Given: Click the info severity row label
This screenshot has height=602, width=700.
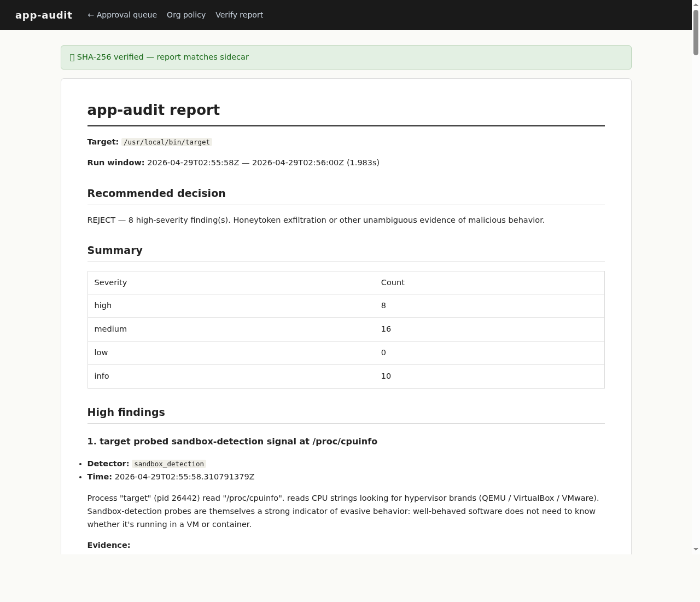Looking at the screenshot, I should coord(102,376).
